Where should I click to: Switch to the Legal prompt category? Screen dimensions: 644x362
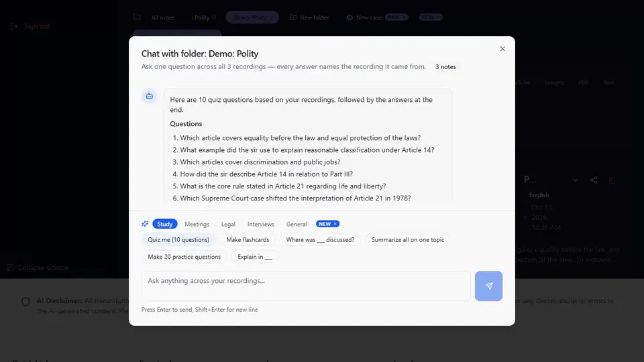228,224
